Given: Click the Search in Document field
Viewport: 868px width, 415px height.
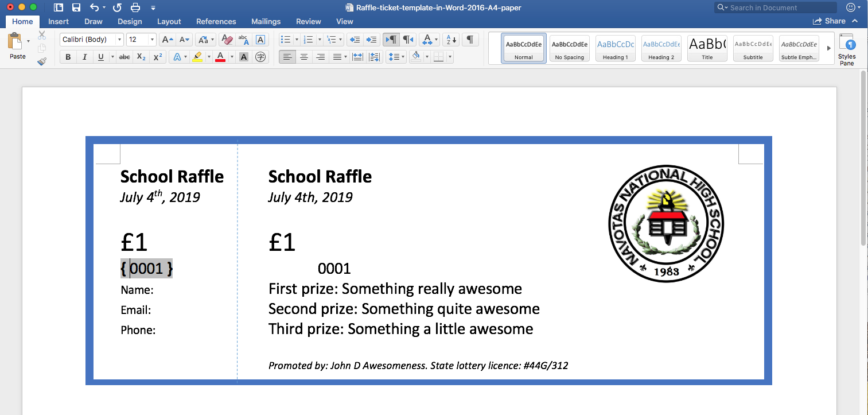Looking at the screenshot, I should coord(774,7).
